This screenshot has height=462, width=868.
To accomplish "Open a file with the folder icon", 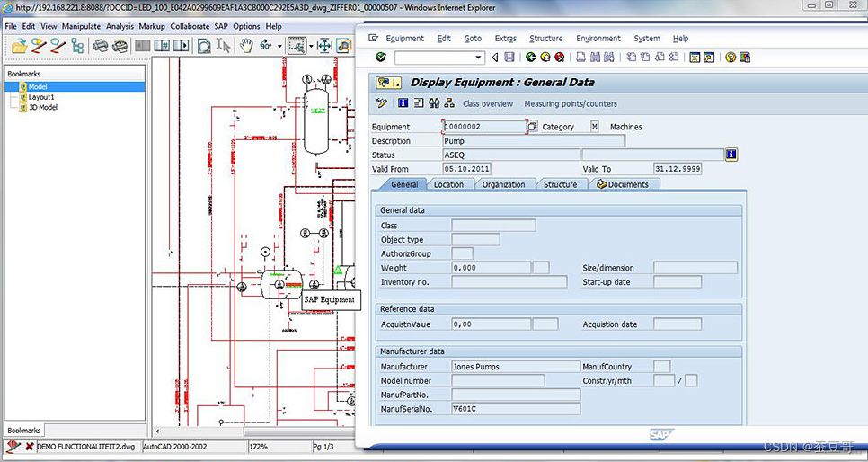I will 20,46.
